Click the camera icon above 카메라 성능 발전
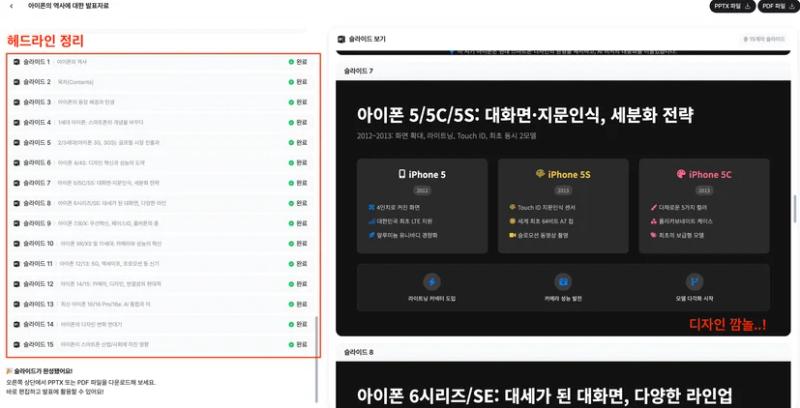The height and width of the screenshot is (408, 800). click(x=563, y=282)
